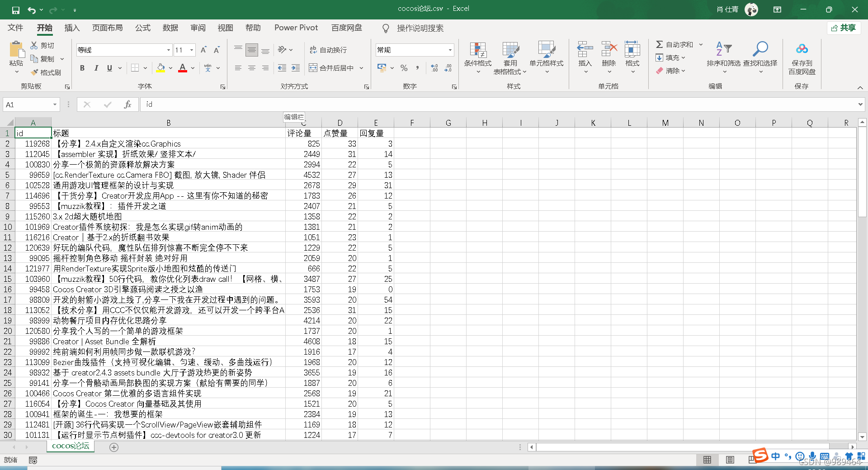
Task: Apply cell borders icon
Action: pos(135,68)
